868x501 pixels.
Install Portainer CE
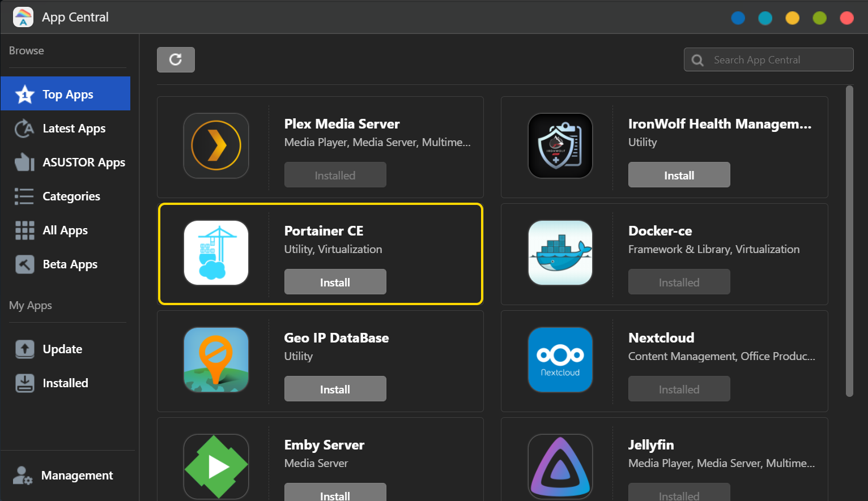click(335, 282)
